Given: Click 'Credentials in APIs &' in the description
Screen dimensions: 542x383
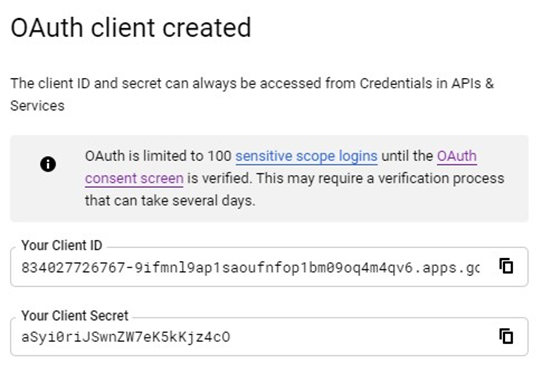Looking at the screenshot, I should (427, 84).
